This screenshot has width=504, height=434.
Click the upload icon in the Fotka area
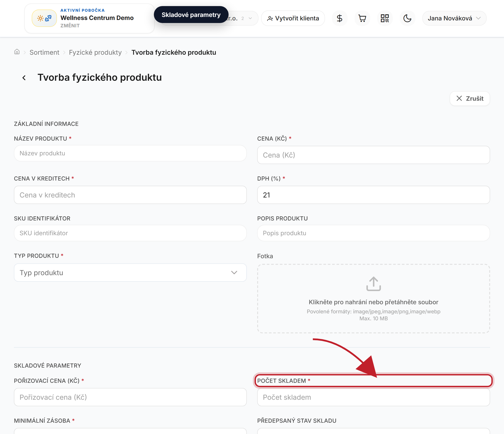click(373, 284)
